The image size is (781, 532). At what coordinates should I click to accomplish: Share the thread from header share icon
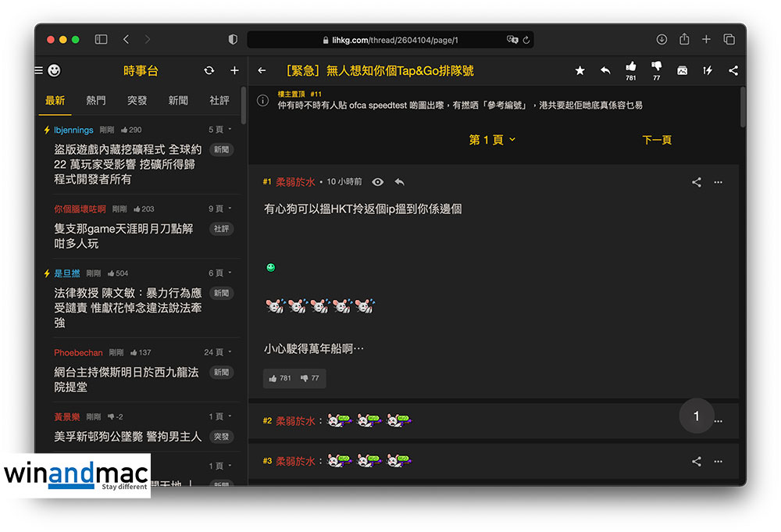tap(733, 70)
